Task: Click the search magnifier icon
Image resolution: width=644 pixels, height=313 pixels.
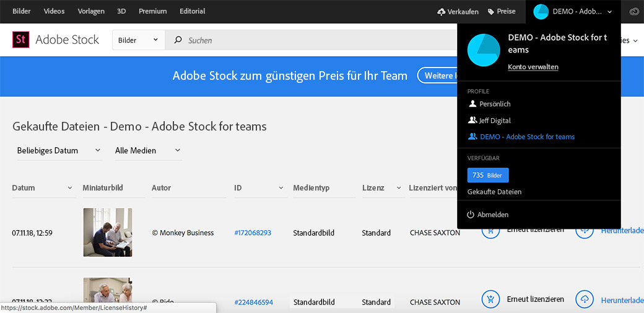Action: [178, 40]
